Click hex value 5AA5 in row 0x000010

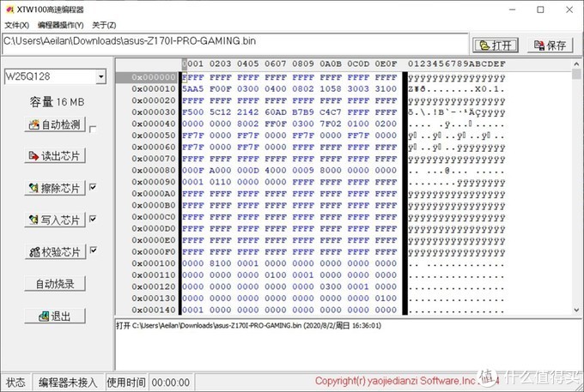[x=193, y=89]
